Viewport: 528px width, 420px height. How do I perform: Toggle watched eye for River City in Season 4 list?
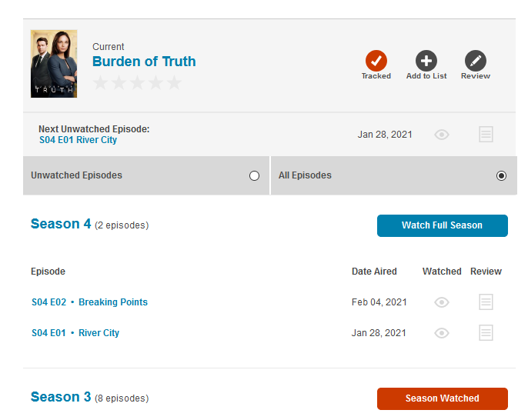442,333
